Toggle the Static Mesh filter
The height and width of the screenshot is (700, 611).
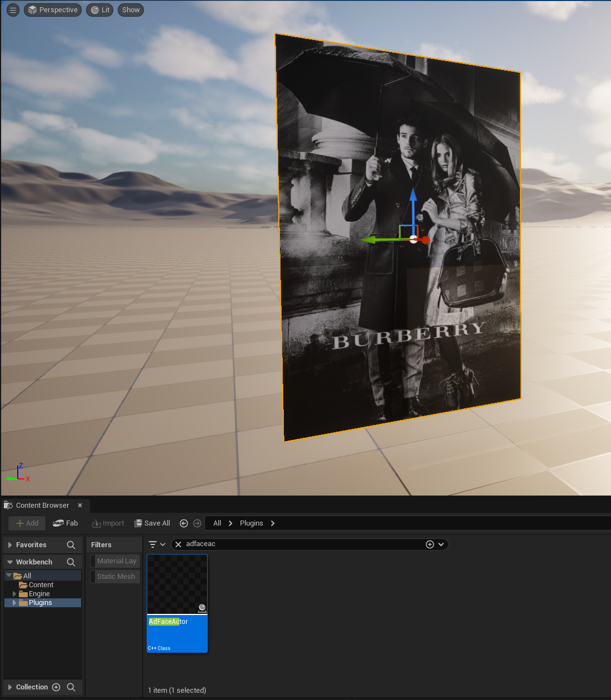116,577
